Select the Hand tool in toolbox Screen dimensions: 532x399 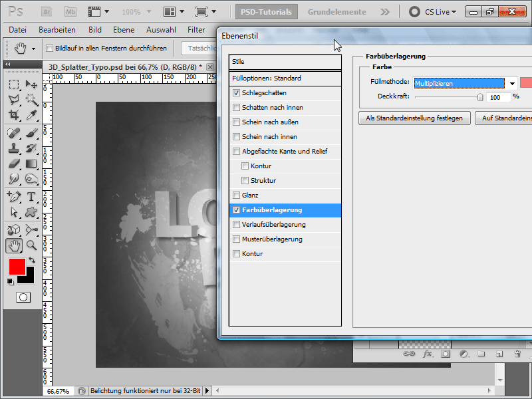click(14, 245)
